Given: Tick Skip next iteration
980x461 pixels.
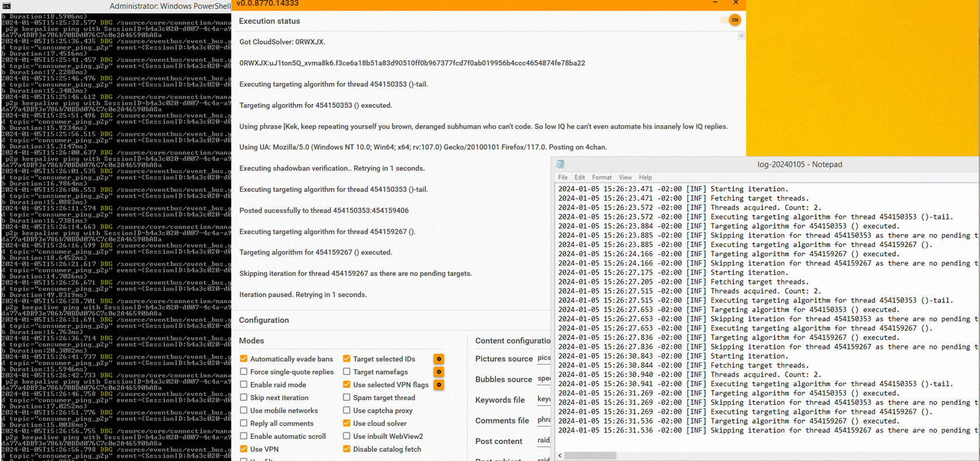Looking at the screenshot, I should [244, 398].
